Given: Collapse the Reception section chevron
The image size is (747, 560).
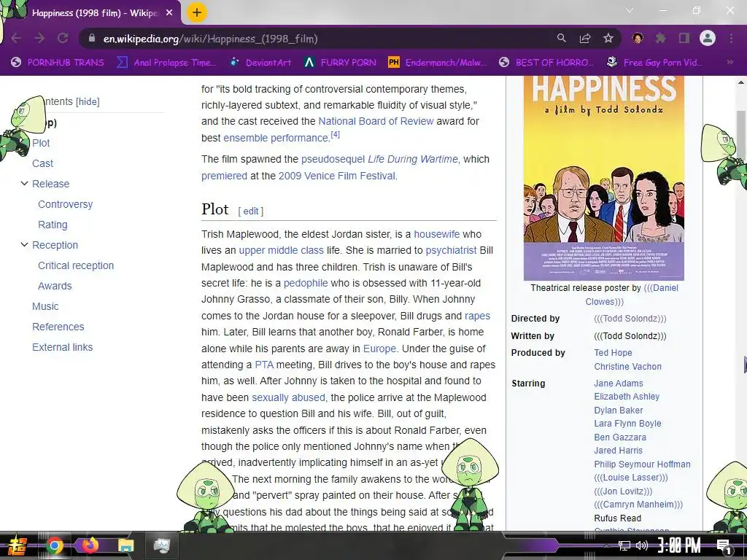Looking at the screenshot, I should [24, 245].
